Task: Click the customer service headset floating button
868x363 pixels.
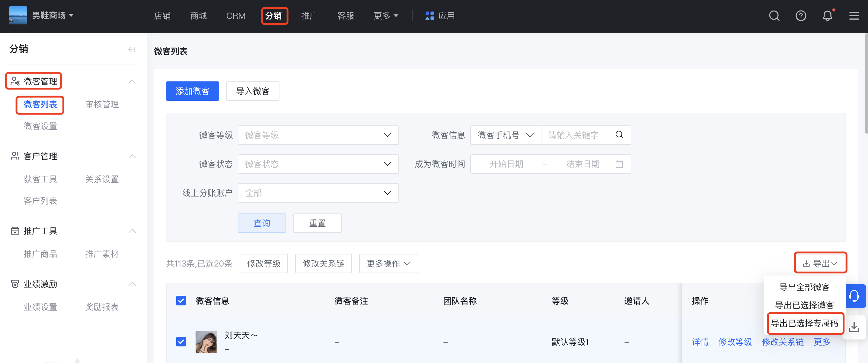Action: pos(854,296)
